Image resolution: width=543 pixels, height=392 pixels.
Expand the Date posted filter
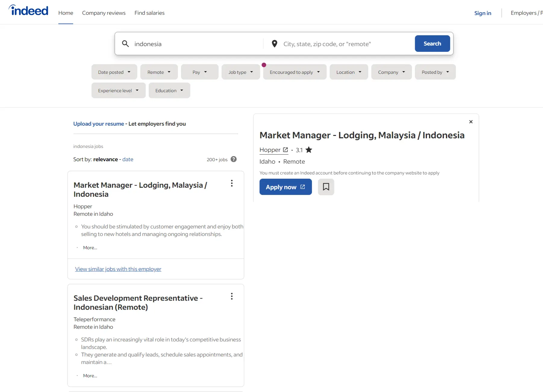(114, 72)
